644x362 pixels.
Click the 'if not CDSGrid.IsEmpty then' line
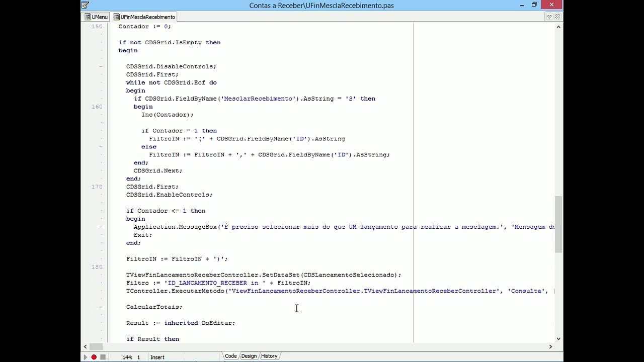(x=170, y=42)
